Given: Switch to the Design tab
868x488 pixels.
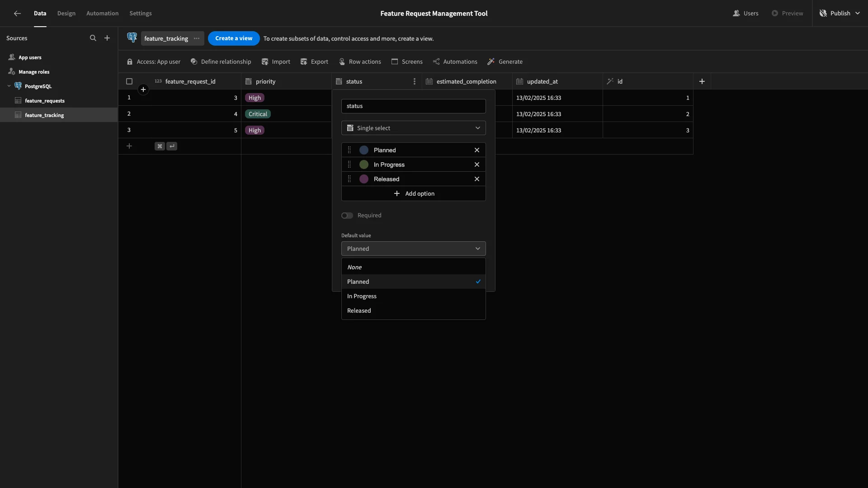Looking at the screenshot, I should [x=66, y=14].
